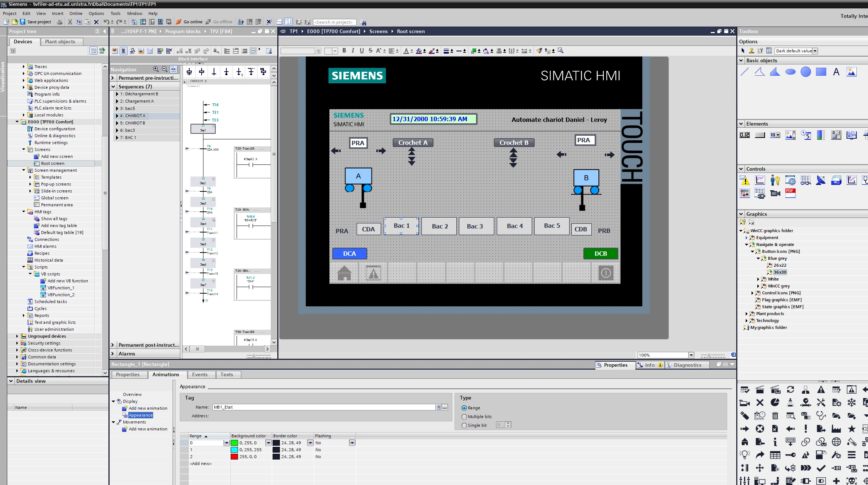Click the scissors Cut icon in main toolbar
Image resolution: width=868 pixels, height=485 pixels.
(70, 22)
